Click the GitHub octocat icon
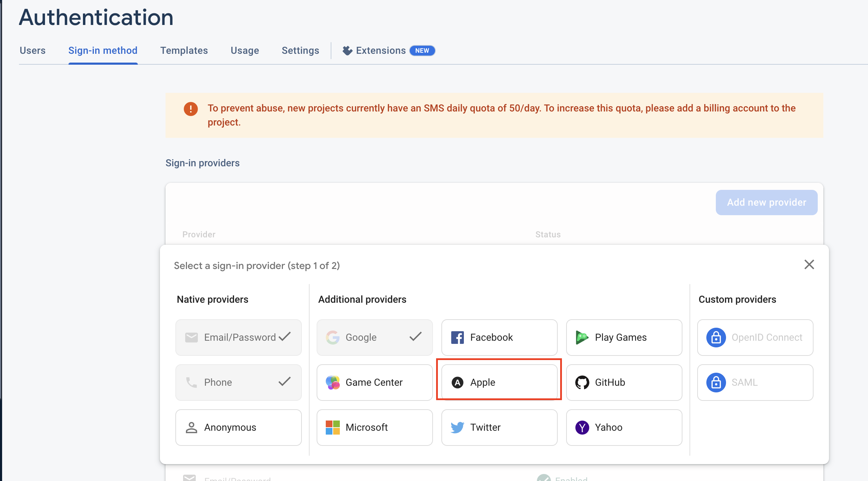The height and width of the screenshot is (481, 868). [x=582, y=383]
